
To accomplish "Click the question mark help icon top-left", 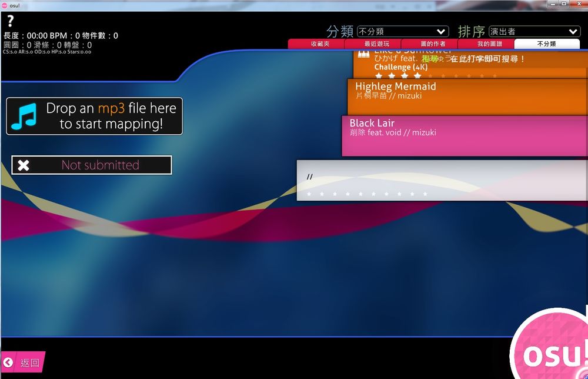I will pos(9,21).
